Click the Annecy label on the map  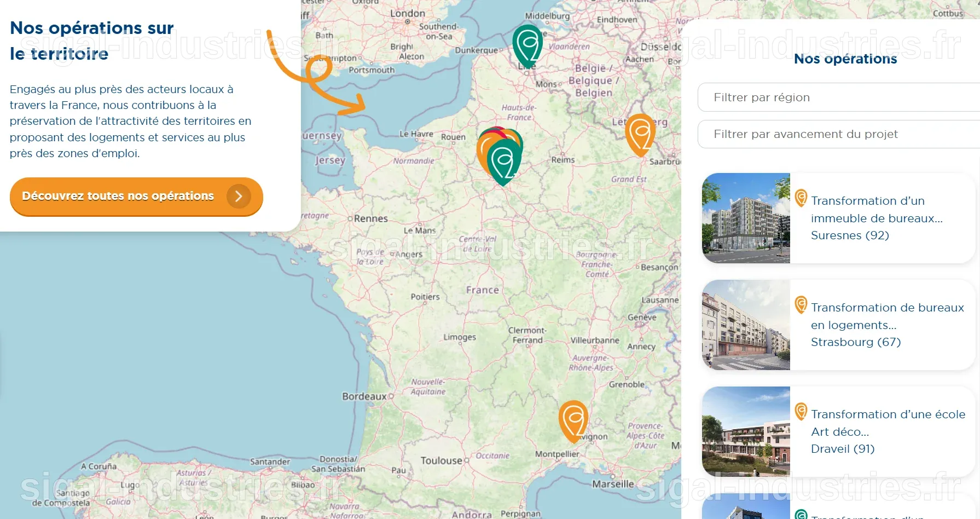(x=641, y=347)
